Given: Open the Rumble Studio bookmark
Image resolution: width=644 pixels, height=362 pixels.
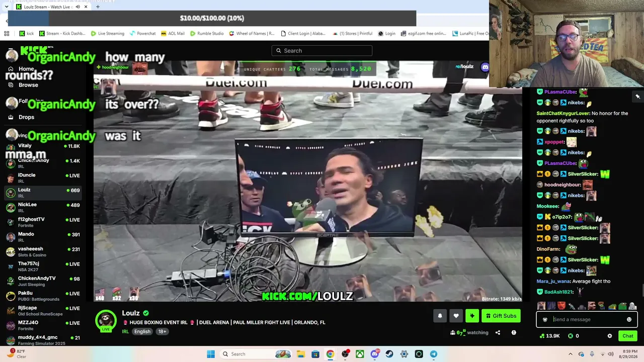Looking at the screenshot, I should pyautogui.click(x=206, y=34).
